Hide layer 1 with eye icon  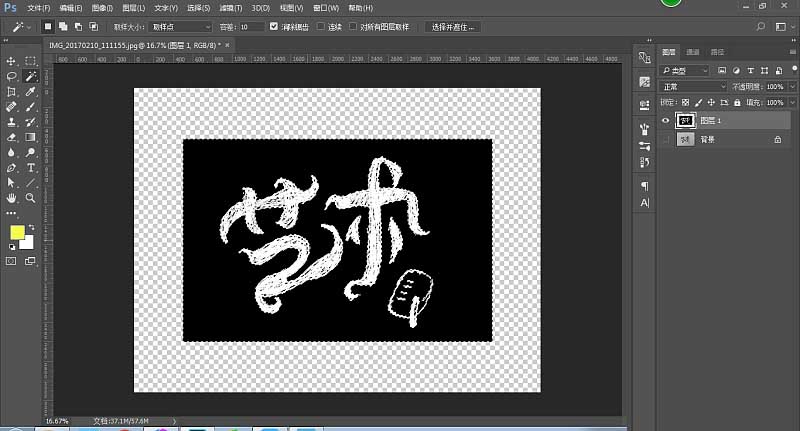pos(665,121)
